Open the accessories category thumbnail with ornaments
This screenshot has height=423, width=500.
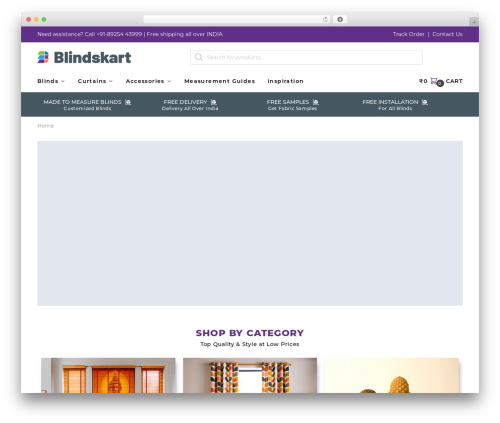[x=392, y=375]
